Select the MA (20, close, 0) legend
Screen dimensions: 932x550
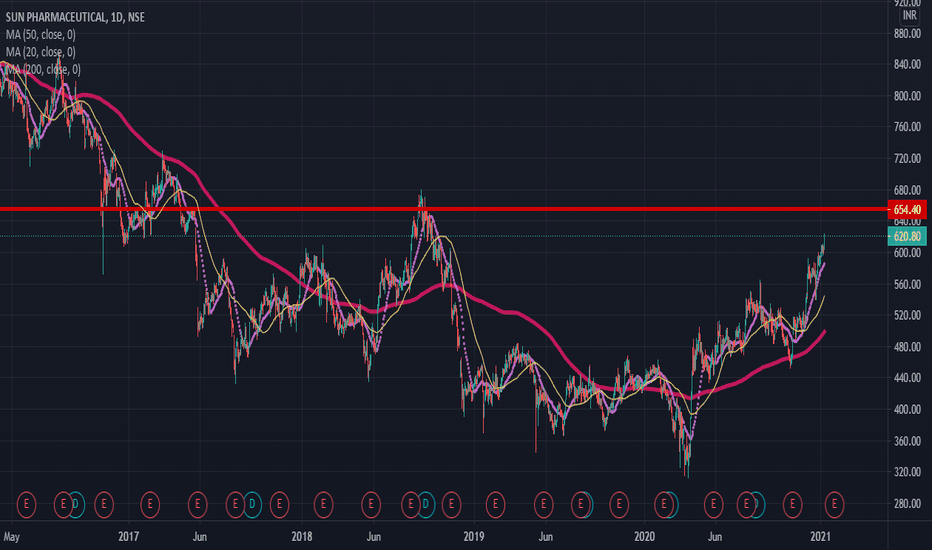coord(40,52)
